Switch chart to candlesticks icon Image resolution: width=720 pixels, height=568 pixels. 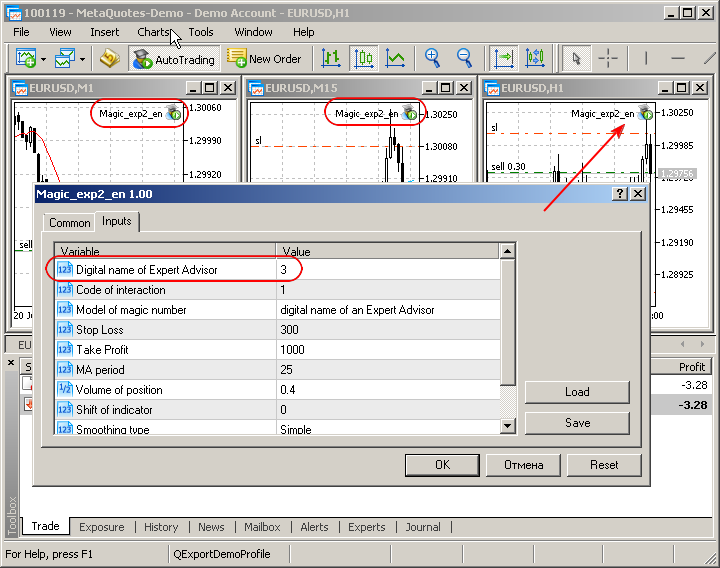364,58
